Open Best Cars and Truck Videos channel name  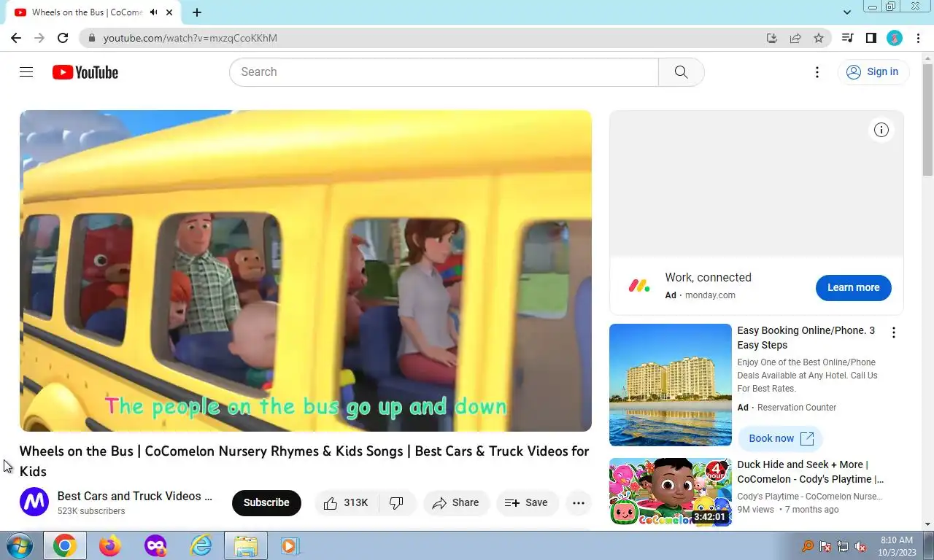(x=135, y=496)
